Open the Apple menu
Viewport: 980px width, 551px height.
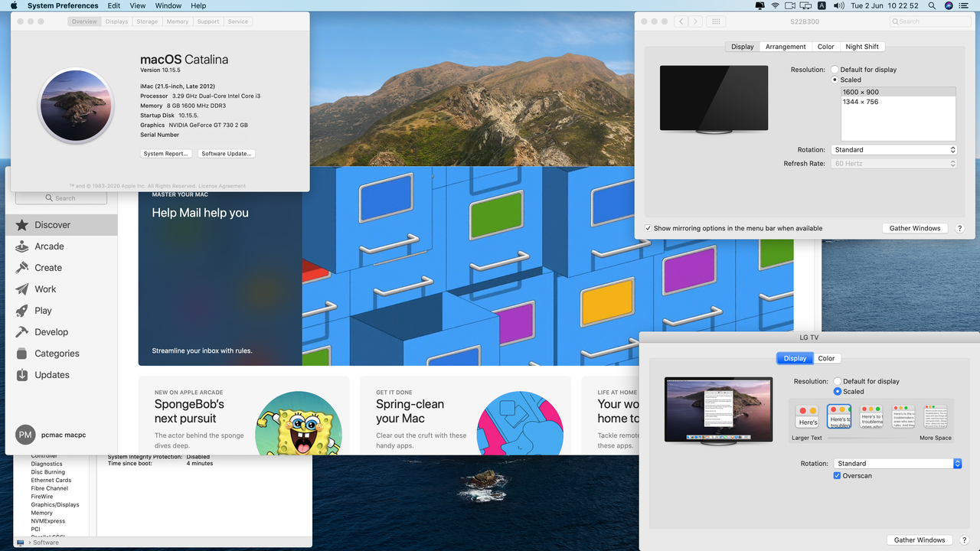click(x=14, y=5)
